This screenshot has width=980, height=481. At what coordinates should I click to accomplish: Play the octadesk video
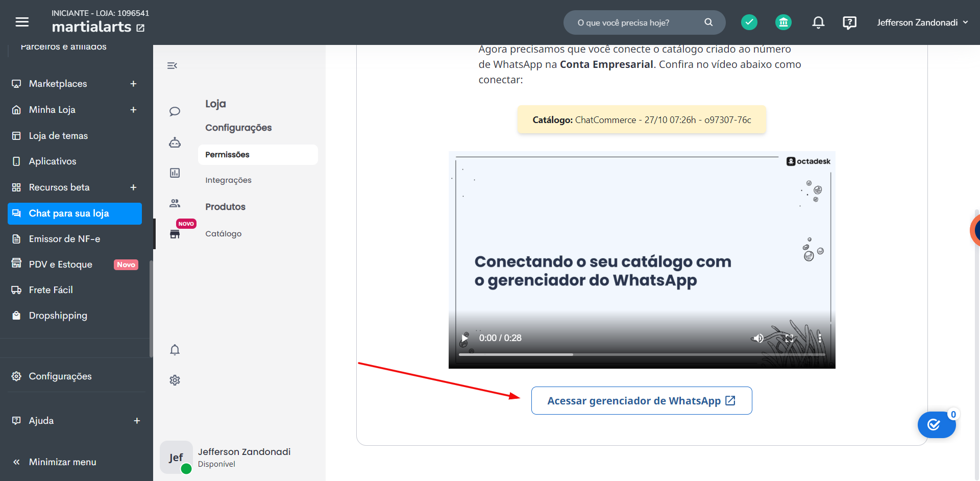tap(464, 338)
